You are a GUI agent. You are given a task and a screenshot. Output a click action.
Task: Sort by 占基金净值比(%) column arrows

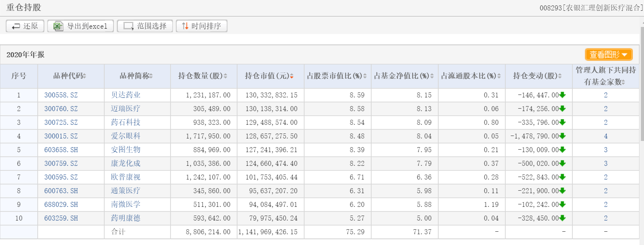[432, 76]
